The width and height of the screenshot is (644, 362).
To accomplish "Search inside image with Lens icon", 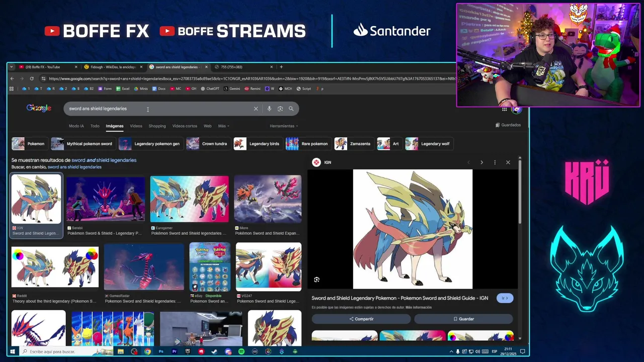I will (316, 280).
